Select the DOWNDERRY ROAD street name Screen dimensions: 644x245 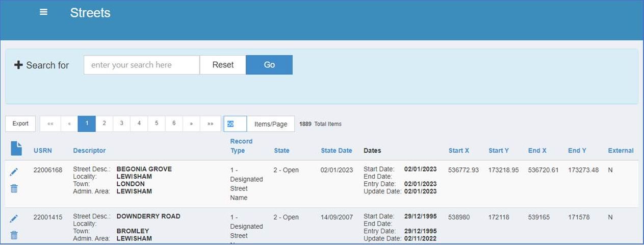pos(148,216)
